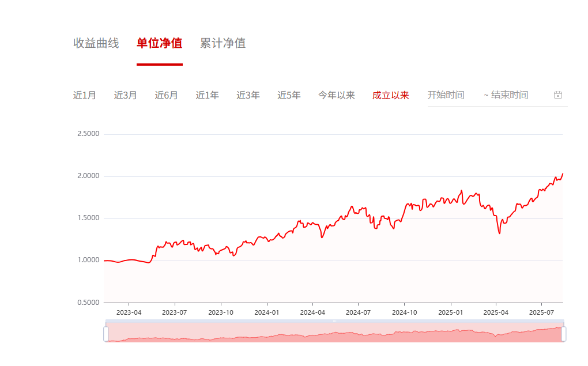Show the 近3年 performance view

tap(247, 95)
